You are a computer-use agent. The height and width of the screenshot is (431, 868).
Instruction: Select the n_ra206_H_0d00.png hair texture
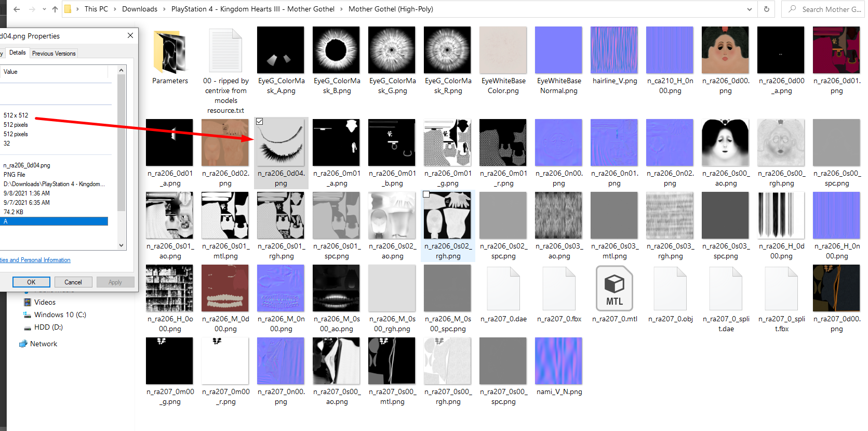click(781, 226)
